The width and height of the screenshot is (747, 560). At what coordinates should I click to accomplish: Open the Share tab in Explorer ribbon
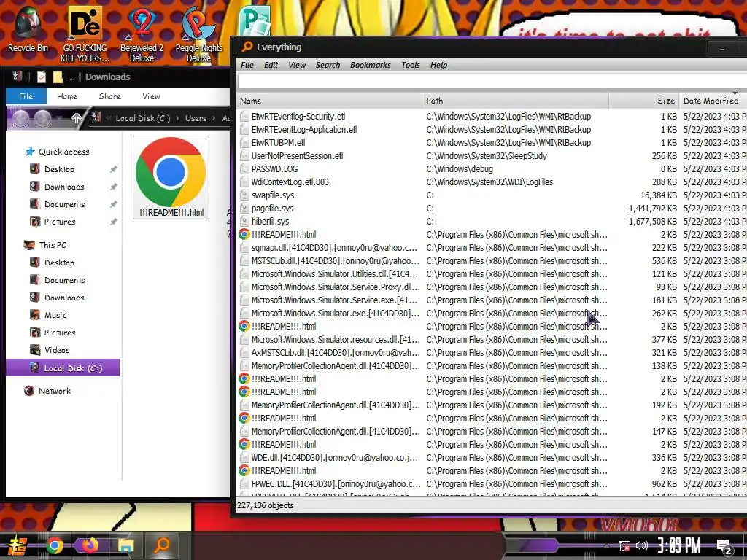tap(110, 96)
